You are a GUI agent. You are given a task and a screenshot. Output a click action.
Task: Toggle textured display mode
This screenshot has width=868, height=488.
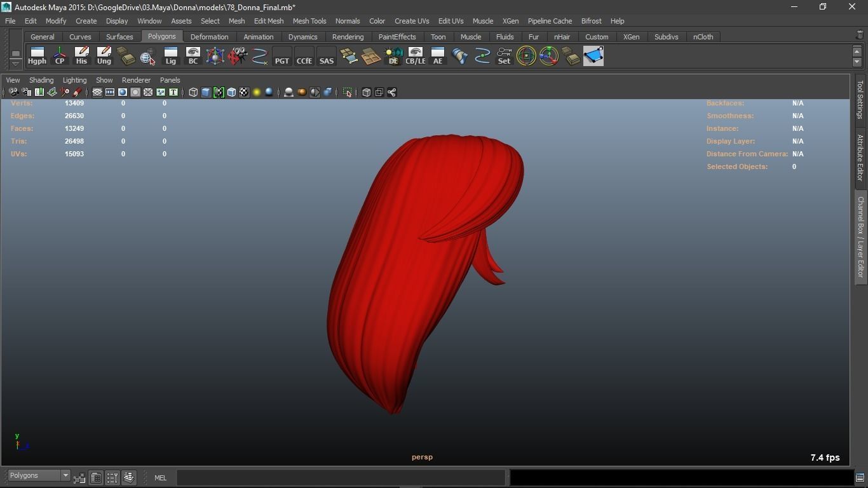tap(244, 92)
